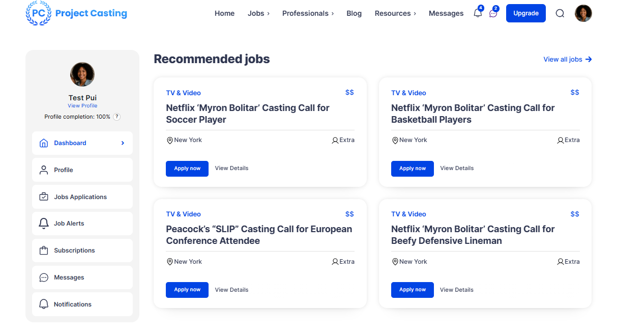View Details of SLIP casting job
The width and height of the screenshot is (644, 334).
tap(231, 290)
